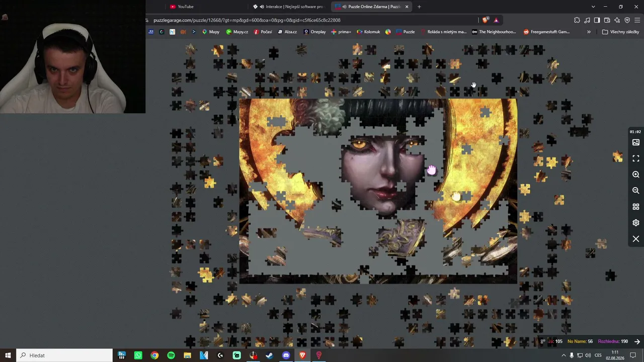
Task: Open the Všechny záložky folder
Action: [621, 32]
